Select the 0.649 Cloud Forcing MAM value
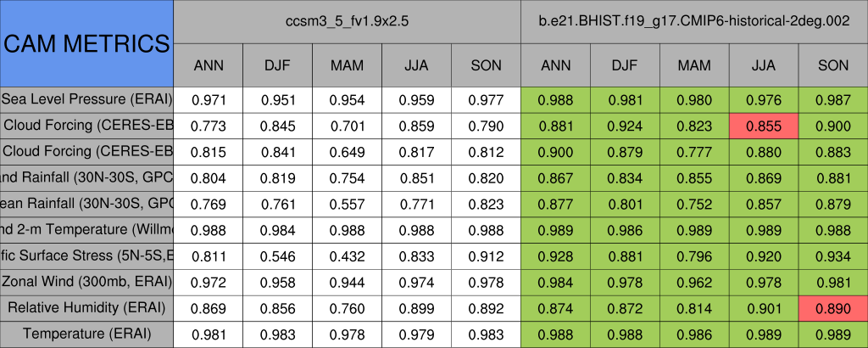This screenshot has width=868, height=348. (347, 151)
